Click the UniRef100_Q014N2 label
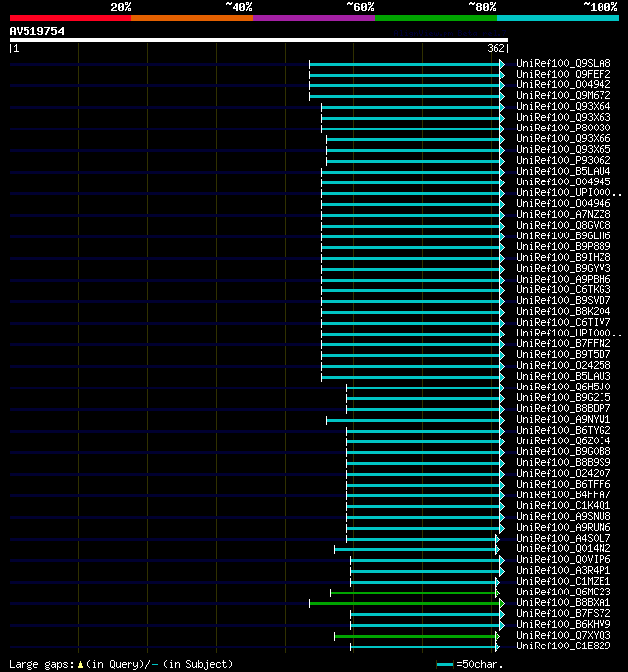This screenshot has height=672, width=628. 563,548
